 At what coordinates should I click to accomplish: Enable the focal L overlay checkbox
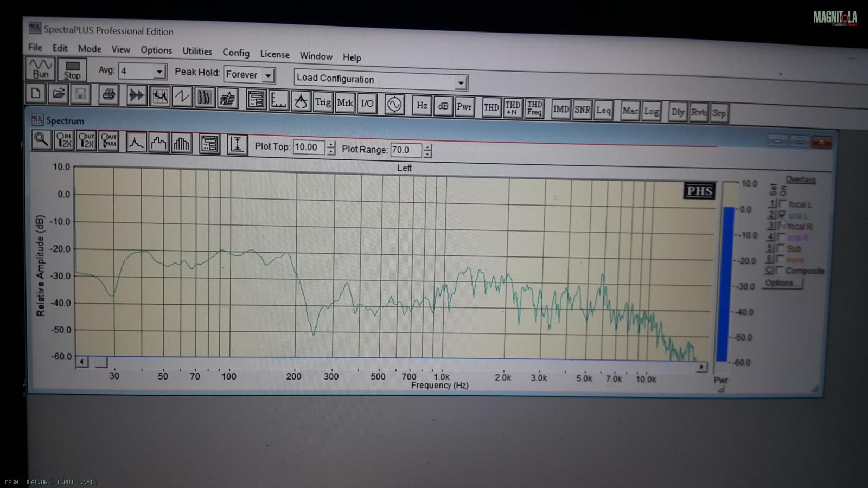point(782,204)
